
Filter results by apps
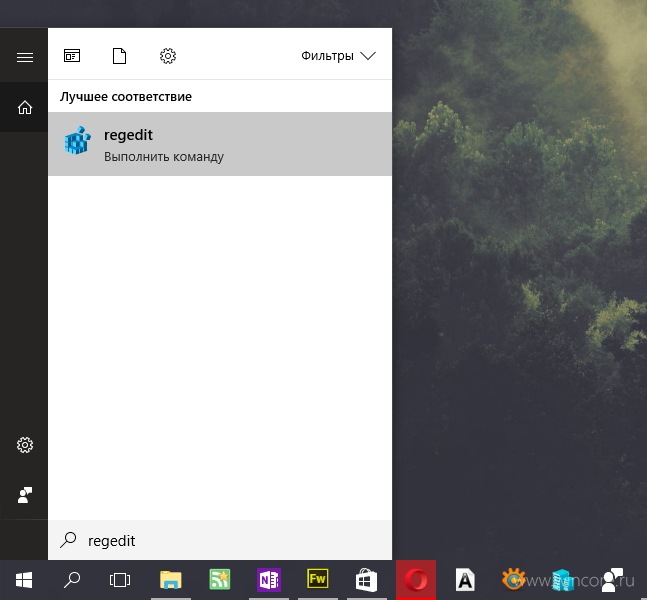[72, 55]
